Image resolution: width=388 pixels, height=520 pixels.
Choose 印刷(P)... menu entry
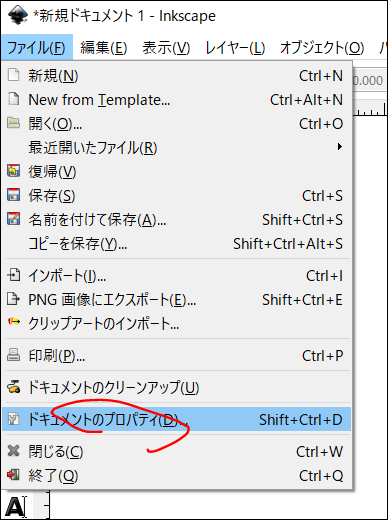(177, 356)
